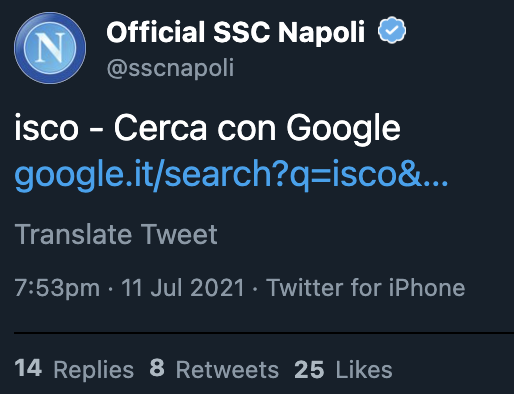Click the white N in Napoli crest

point(50,48)
